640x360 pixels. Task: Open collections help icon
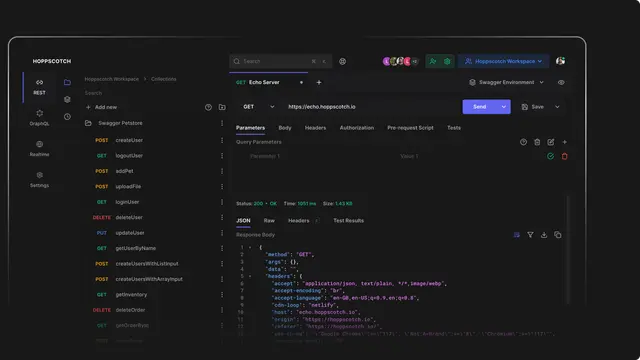pyautogui.click(x=208, y=107)
